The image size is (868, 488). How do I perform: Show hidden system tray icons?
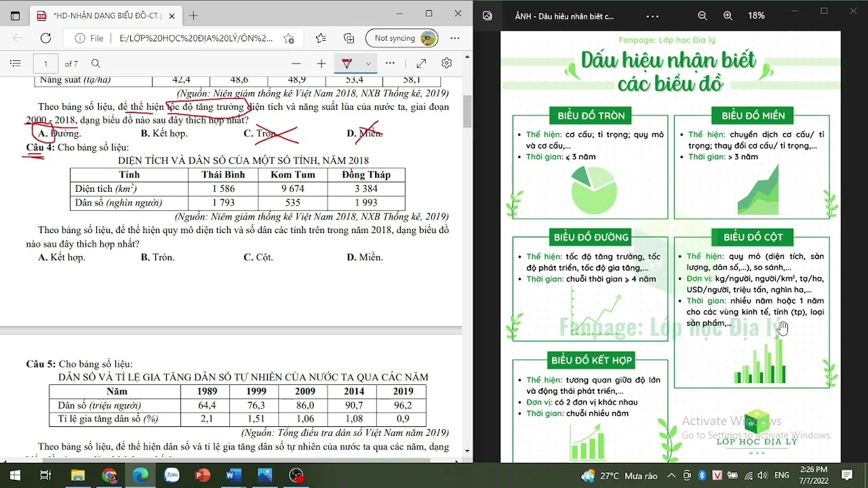pyautogui.click(x=671, y=476)
